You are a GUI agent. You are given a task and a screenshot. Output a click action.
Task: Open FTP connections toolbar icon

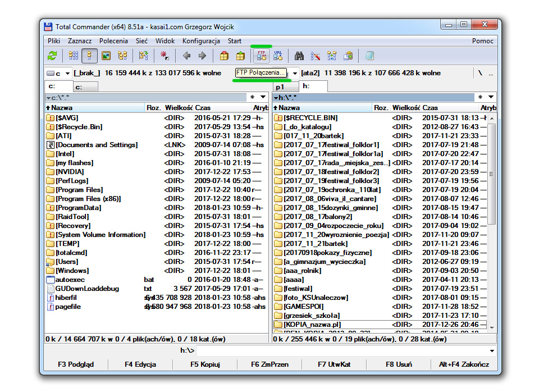[x=262, y=56]
